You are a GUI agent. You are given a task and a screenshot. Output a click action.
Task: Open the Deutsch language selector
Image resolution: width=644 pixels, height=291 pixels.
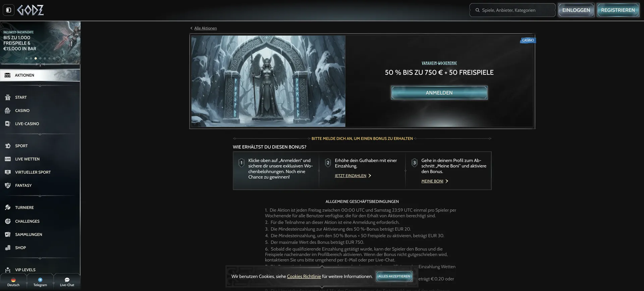click(x=13, y=282)
